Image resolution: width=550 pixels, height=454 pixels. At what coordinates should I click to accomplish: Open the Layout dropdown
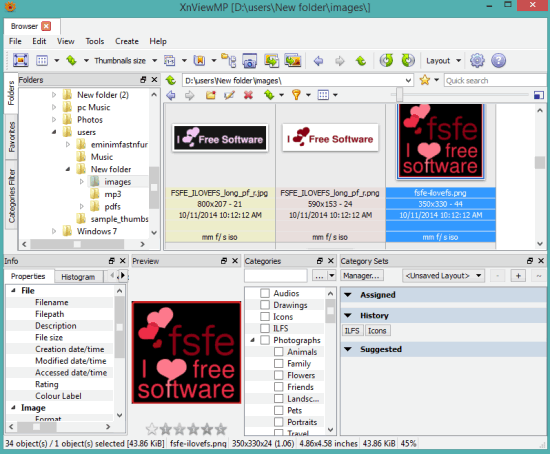pos(443,61)
